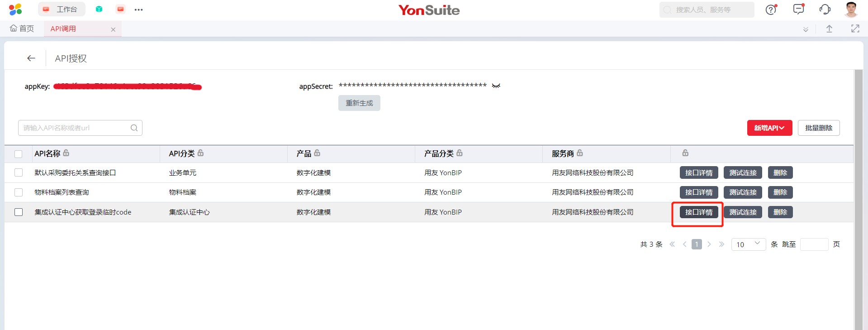Viewport: 868px width, 330px height.
Task: Lock the 服务商 column
Action: click(x=580, y=153)
